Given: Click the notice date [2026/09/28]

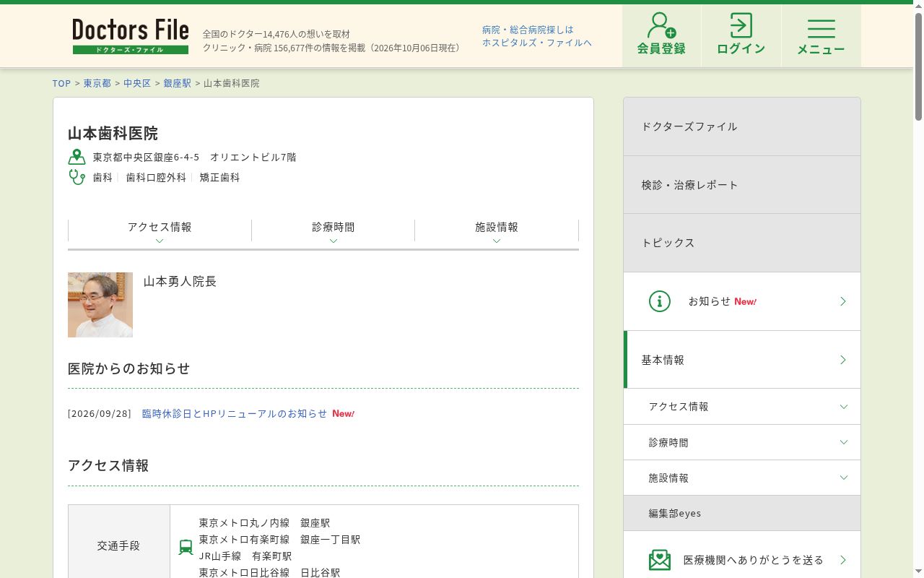Looking at the screenshot, I should tap(100, 413).
